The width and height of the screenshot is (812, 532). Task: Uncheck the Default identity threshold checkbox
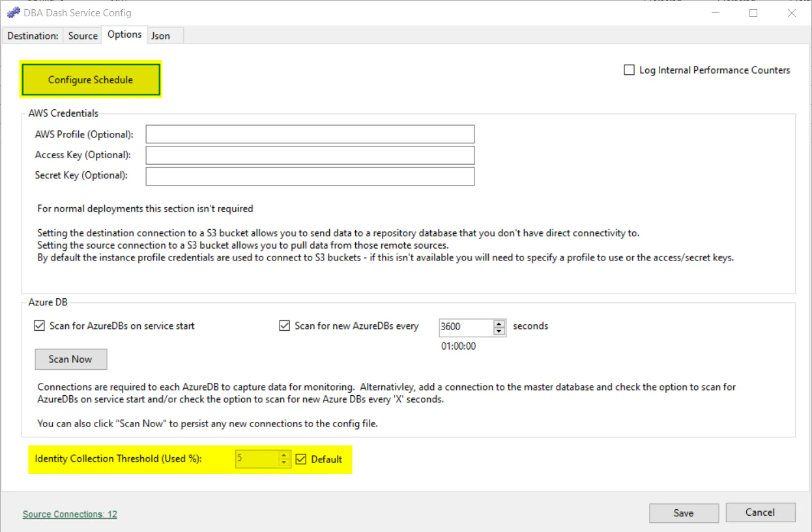tap(301, 459)
